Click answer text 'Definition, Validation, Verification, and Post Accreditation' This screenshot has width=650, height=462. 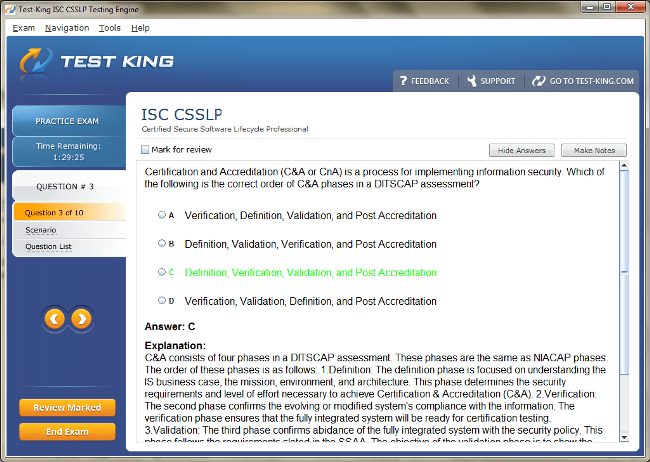(x=310, y=244)
